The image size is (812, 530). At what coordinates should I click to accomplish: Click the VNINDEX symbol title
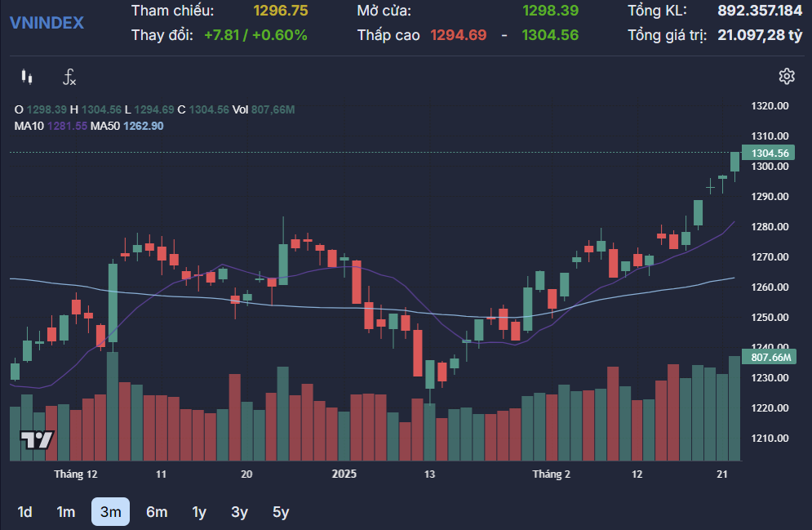point(47,23)
